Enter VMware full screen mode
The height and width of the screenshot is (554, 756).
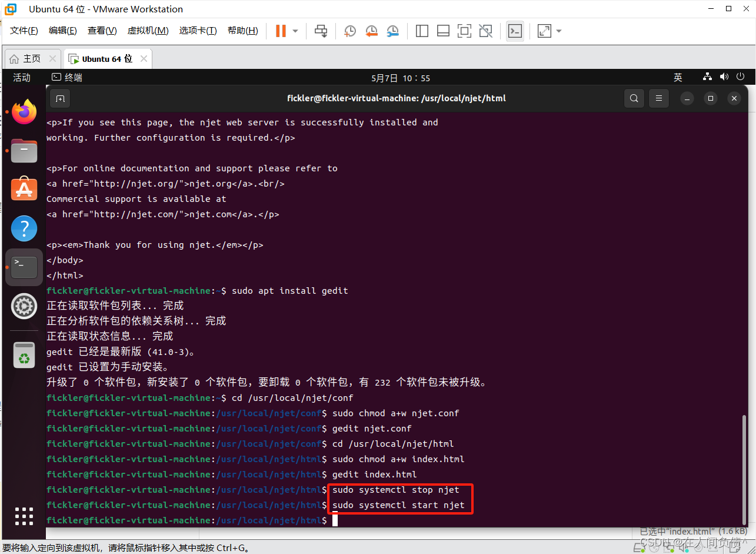(464, 31)
